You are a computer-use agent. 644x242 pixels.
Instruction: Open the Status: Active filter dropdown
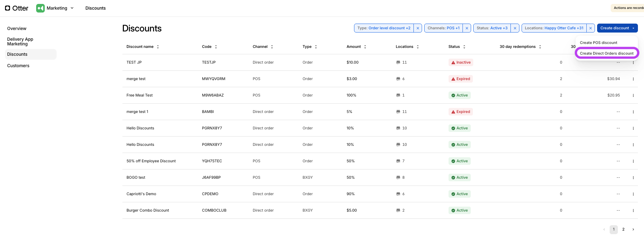(x=492, y=28)
